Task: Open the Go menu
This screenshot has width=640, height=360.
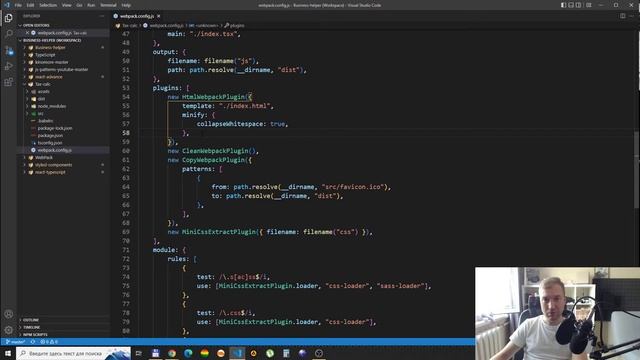Action: [79, 5]
